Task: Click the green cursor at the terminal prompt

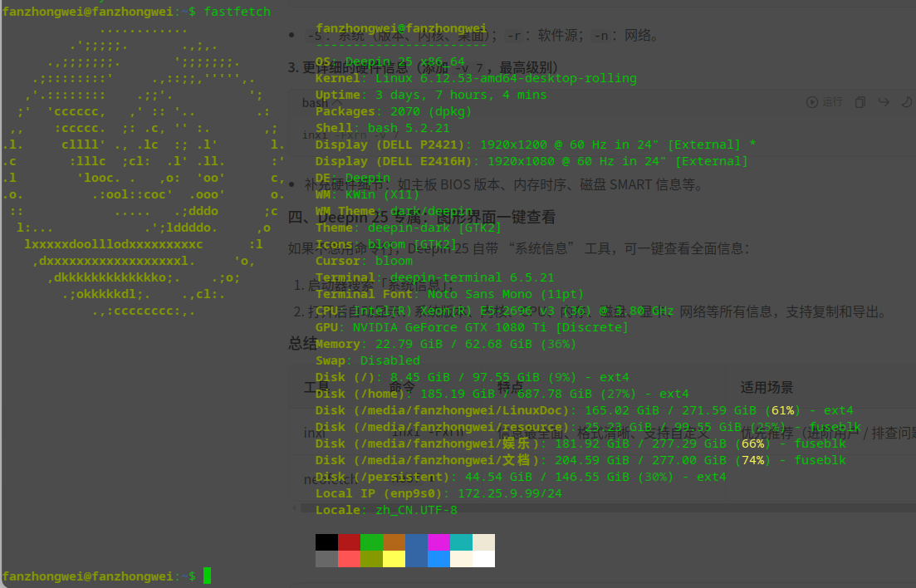Action: tap(208, 576)
